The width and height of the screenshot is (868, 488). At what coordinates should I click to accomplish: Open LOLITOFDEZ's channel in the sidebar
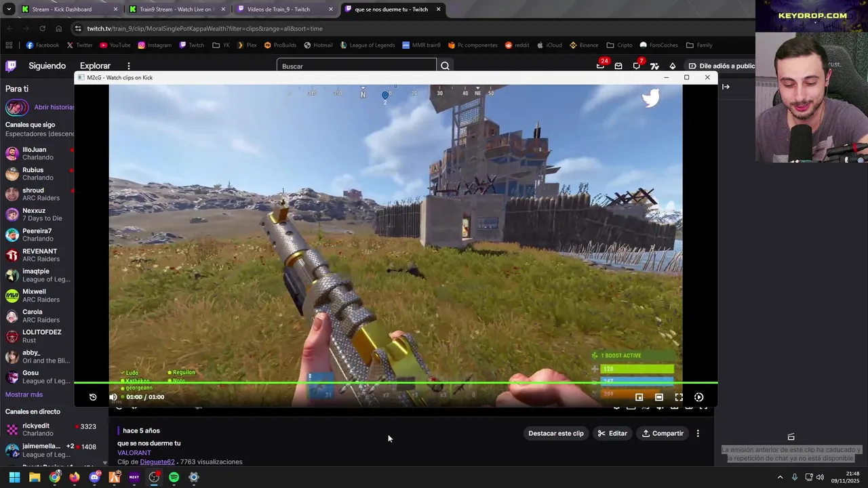[37, 336]
